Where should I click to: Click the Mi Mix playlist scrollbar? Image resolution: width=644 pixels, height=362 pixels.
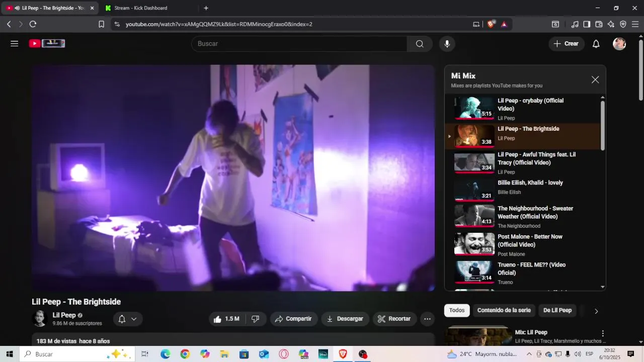click(603, 126)
